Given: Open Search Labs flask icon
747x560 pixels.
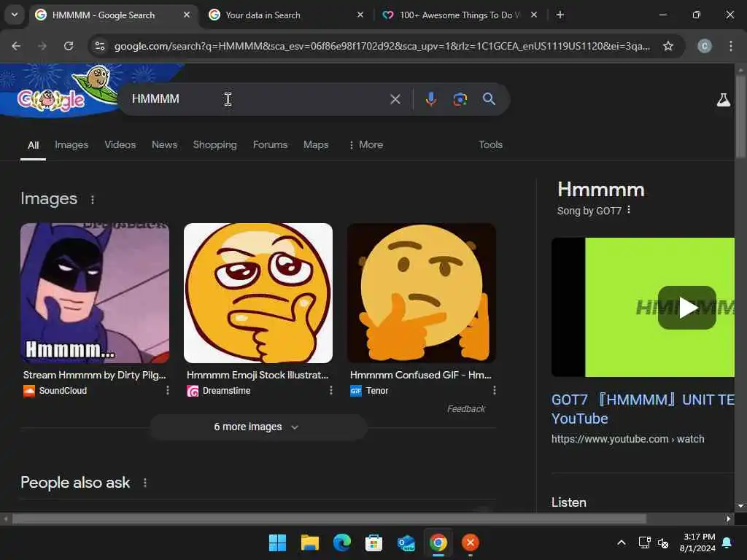Looking at the screenshot, I should click(723, 99).
